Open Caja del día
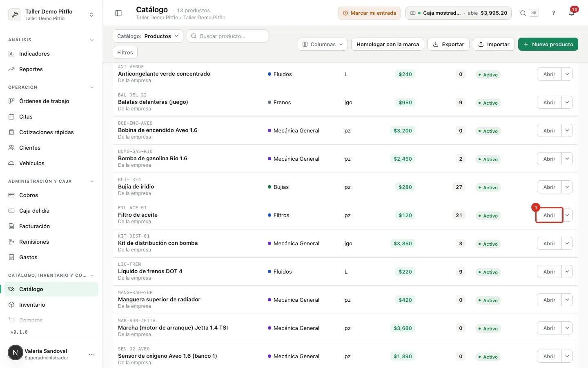Image resolution: width=588 pixels, height=368 pixels. (51, 211)
